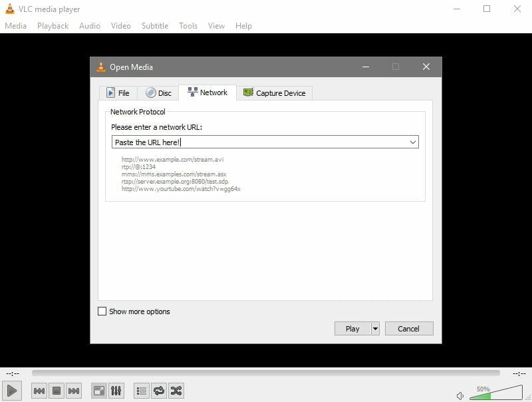
Task: Click the network URL input field
Action: pos(259,142)
